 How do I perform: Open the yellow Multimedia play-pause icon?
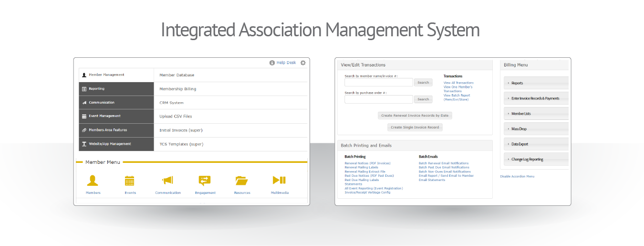coord(279,180)
